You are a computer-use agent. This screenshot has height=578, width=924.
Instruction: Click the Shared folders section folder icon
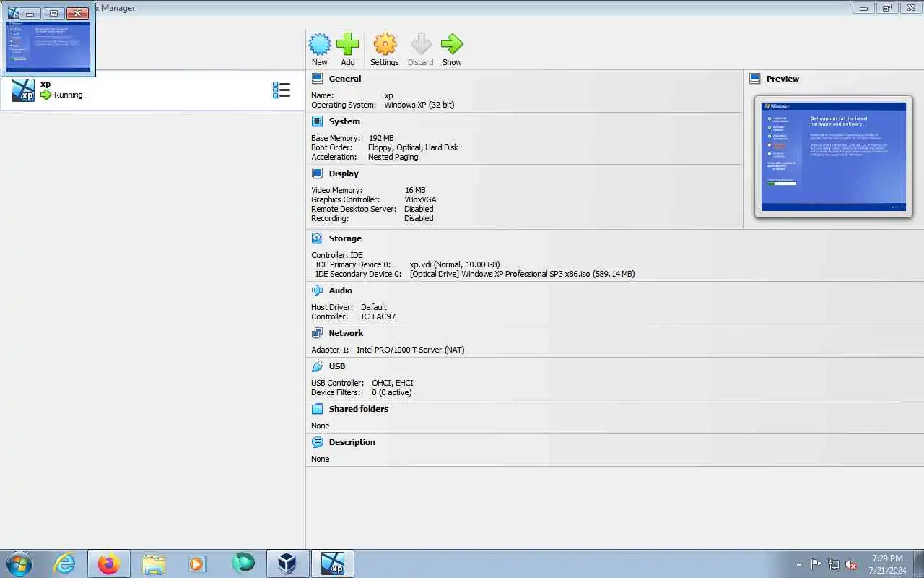[x=317, y=409]
